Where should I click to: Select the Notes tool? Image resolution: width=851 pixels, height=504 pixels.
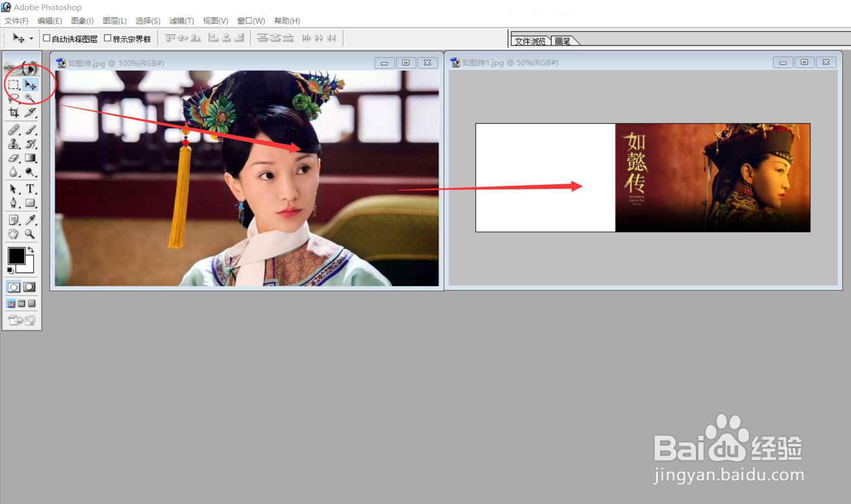pyautogui.click(x=14, y=220)
